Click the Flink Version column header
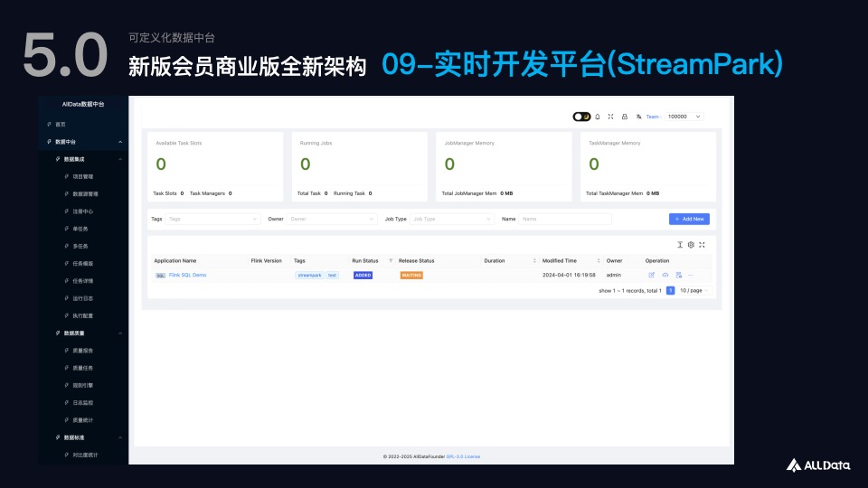868x488 pixels. 266,260
